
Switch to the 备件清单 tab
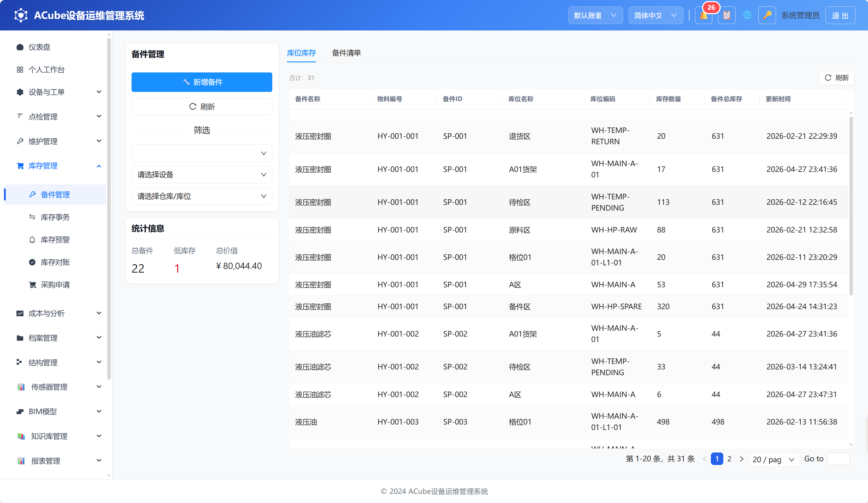pos(346,53)
